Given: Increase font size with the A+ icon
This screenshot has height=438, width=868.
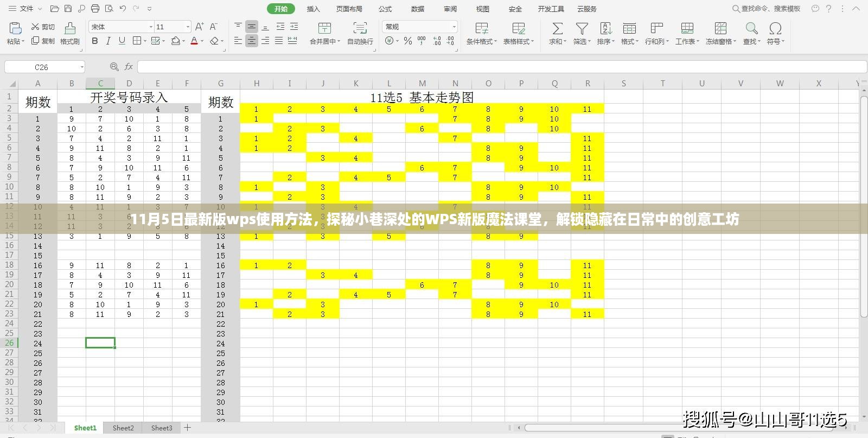Looking at the screenshot, I should [x=199, y=27].
